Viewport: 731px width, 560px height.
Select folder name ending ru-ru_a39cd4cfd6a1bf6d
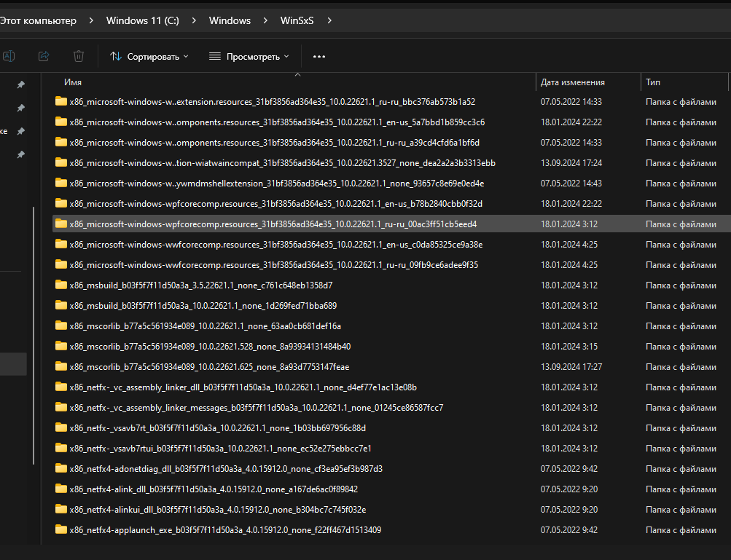tap(275, 143)
